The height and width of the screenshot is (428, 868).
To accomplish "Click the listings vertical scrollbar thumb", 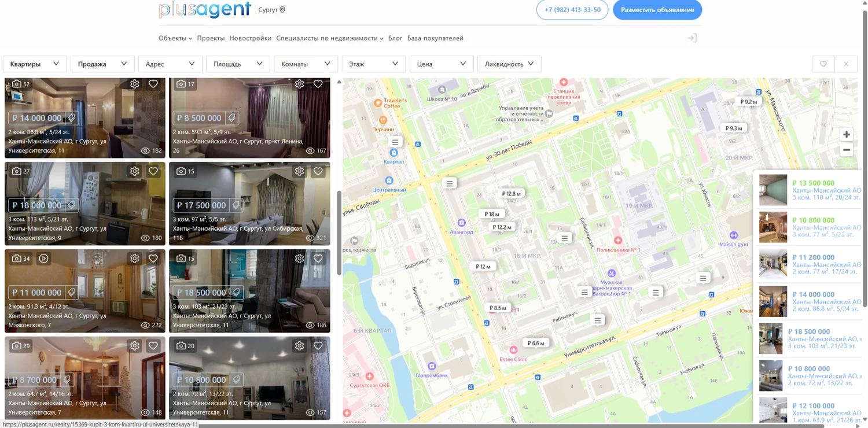I will [x=339, y=233].
